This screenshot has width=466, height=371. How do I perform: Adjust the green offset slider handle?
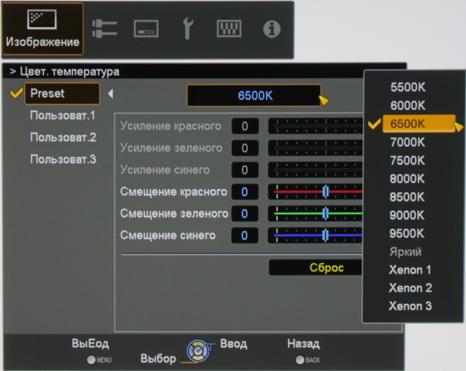(326, 214)
